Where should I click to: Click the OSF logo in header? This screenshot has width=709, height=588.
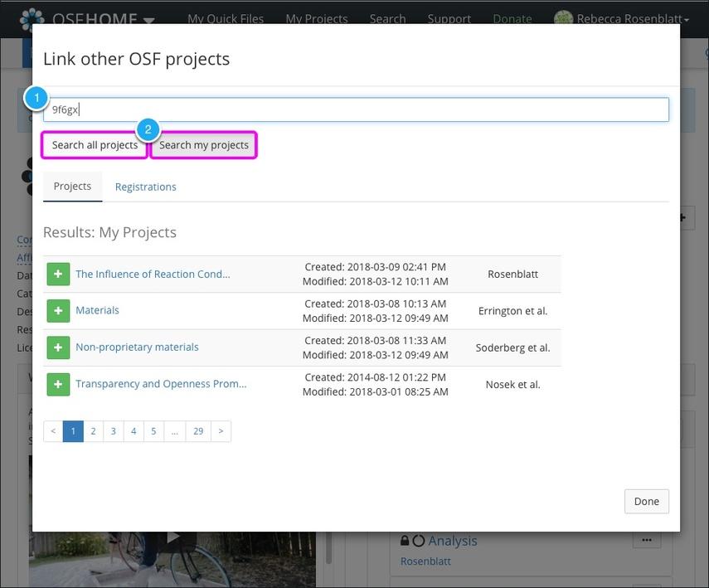pyautogui.click(x=32, y=18)
